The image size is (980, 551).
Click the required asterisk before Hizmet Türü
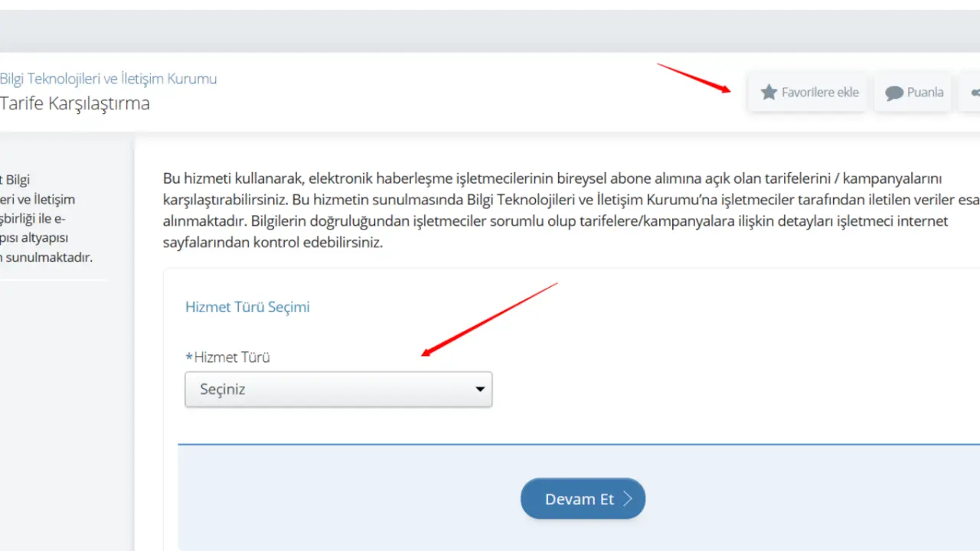pyautogui.click(x=189, y=357)
